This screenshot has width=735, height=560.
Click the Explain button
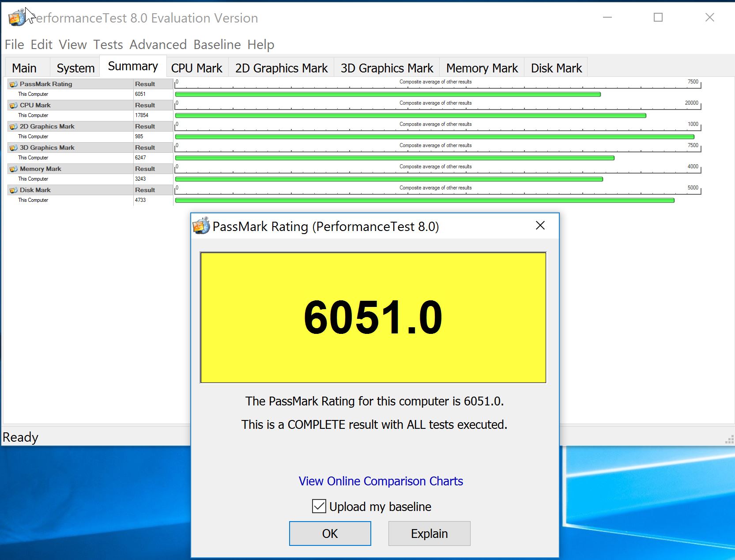point(429,534)
